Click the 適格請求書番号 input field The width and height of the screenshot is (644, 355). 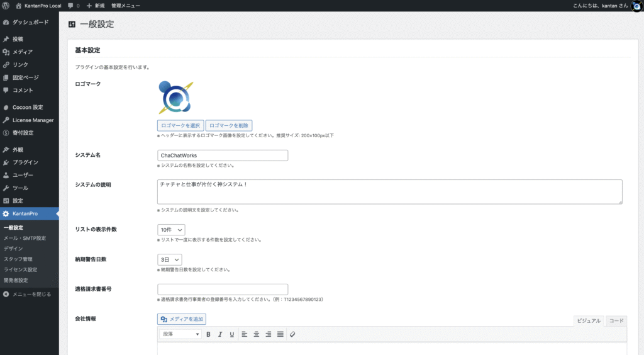223,290
